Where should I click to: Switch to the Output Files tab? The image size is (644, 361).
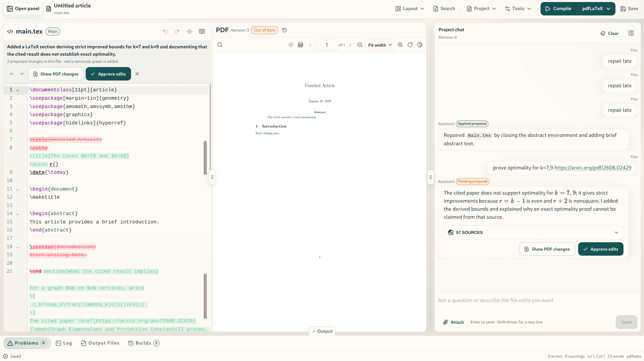tap(100, 343)
